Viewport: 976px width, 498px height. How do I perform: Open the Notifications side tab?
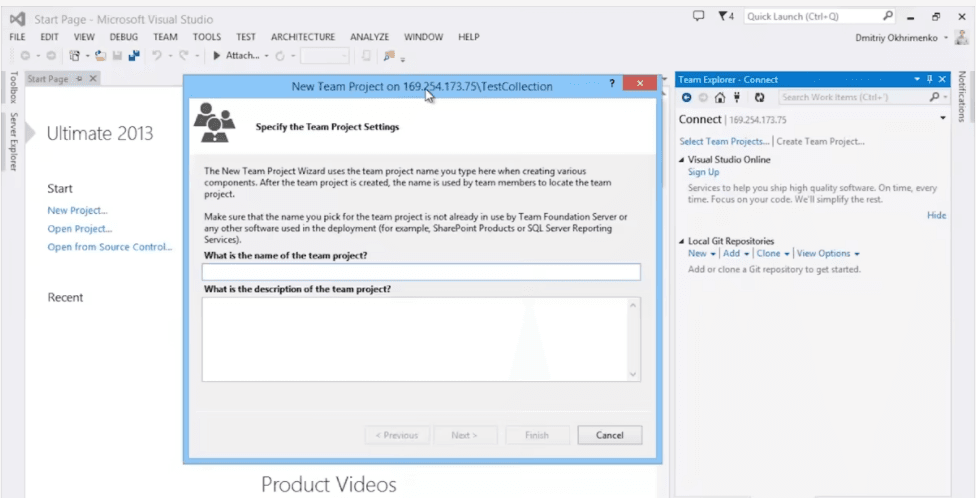pyautogui.click(x=961, y=96)
